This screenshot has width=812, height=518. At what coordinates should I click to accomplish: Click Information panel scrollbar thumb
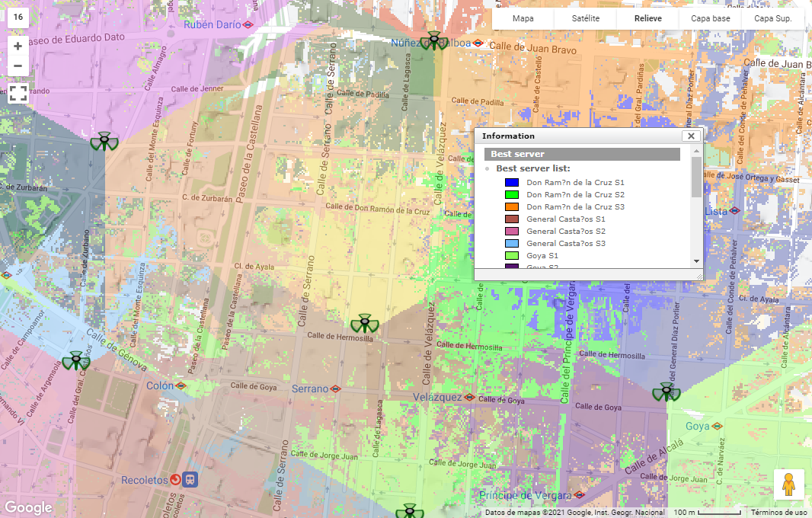pyautogui.click(x=696, y=177)
